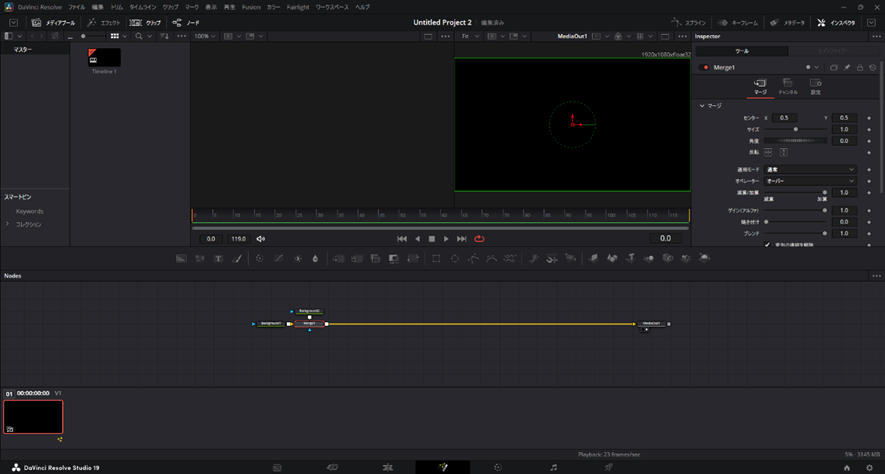Click the loop playback icon
The width and height of the screenshot is (885, 474).
[480, 239]
